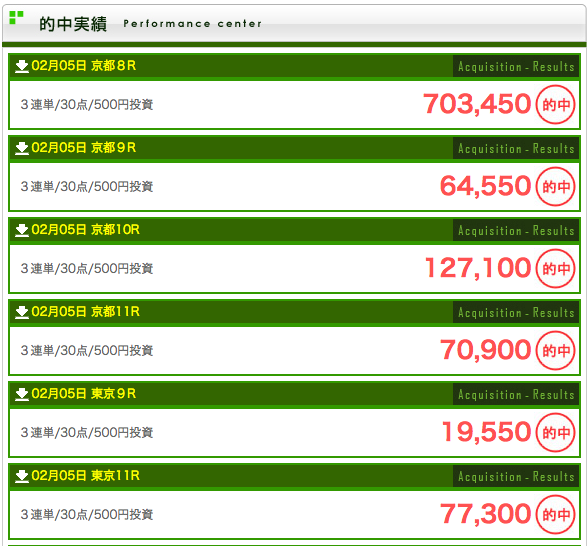587x546 pixels.
Task: Open the 02月05日 京都8R race heading
Action: coord(84,66)
